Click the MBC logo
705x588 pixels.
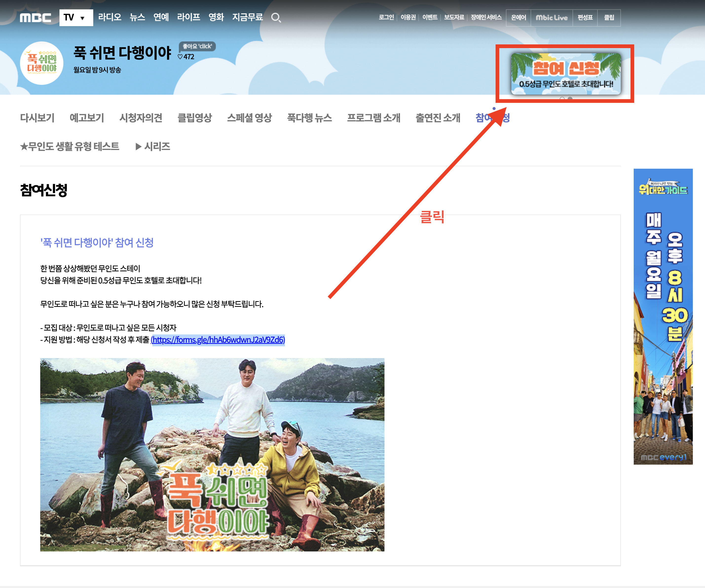[x=35, y=18]
